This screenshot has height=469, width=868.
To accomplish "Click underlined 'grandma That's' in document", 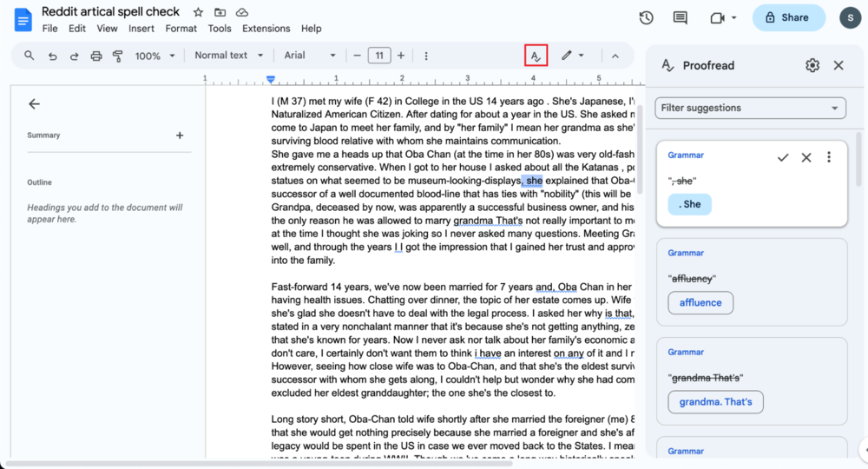I will point(488,221).
